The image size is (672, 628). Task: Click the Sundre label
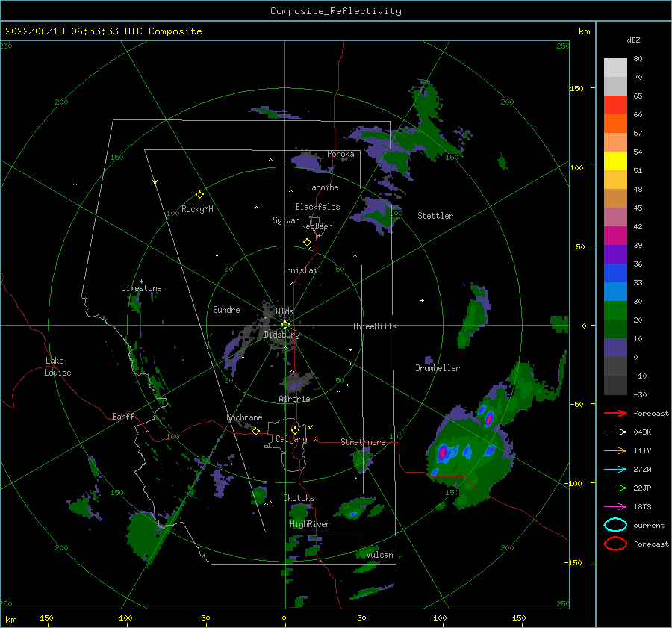pos(226,309)
